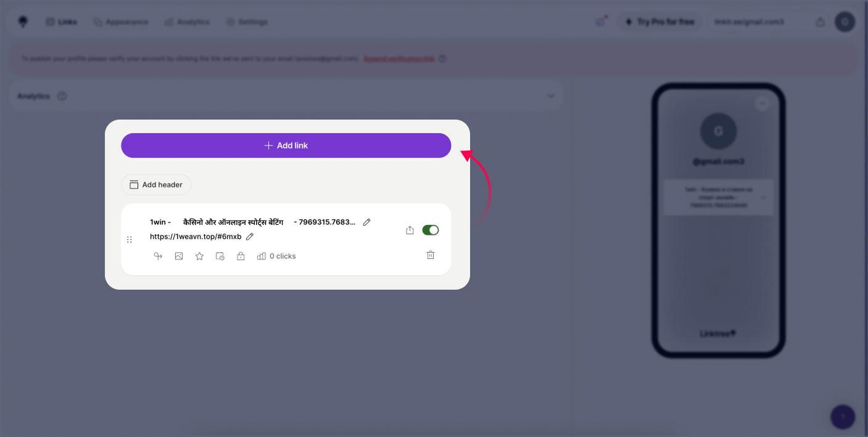Image resolution: width=868 pixels, height=437 pixels.
Task: Open the account avatar menu
Action: pos(845,22)
